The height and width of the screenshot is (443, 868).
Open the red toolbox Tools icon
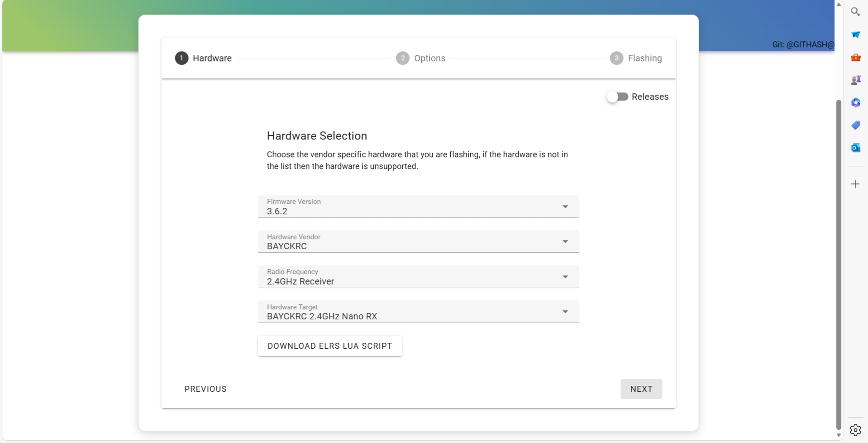click(x=855, y=58)
